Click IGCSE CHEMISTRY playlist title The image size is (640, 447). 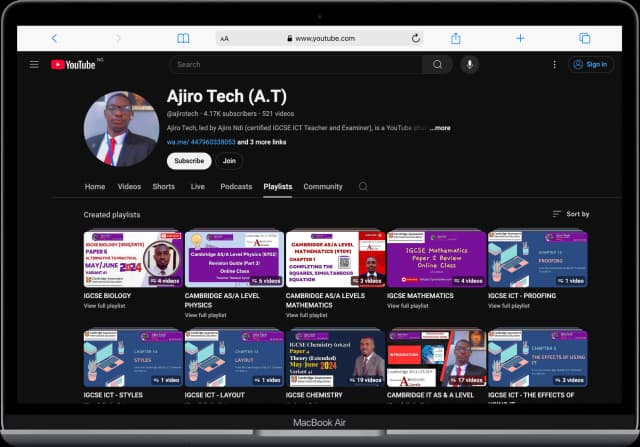(x=314, y=395)
